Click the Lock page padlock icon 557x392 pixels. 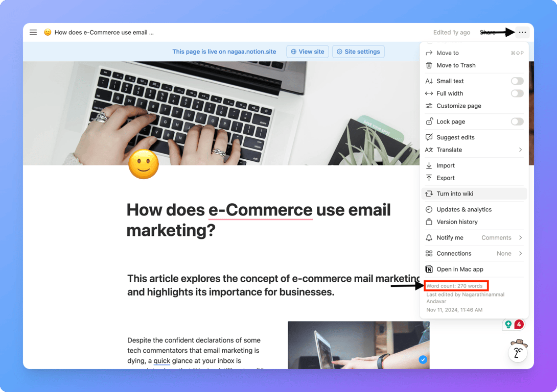(429, 121)
